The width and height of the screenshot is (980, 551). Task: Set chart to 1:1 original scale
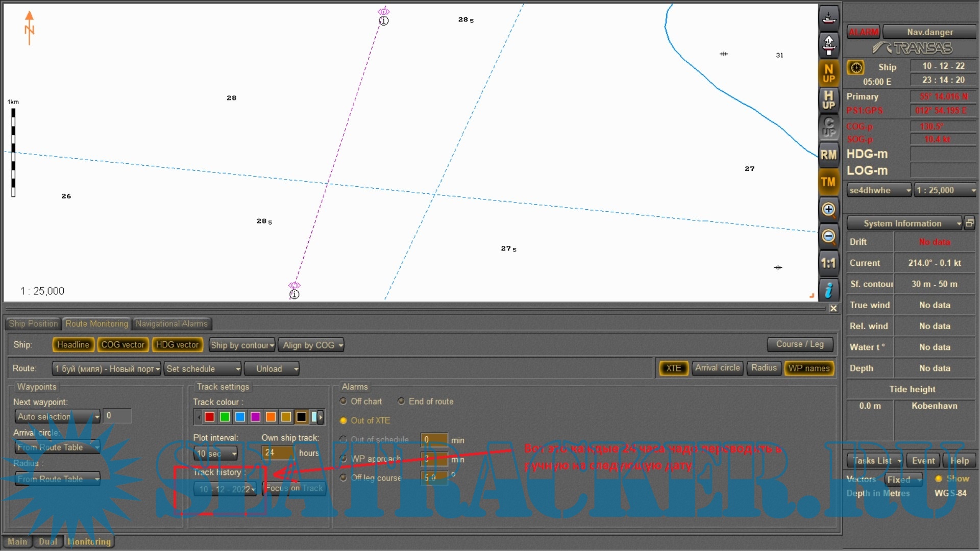coord(828,263)
